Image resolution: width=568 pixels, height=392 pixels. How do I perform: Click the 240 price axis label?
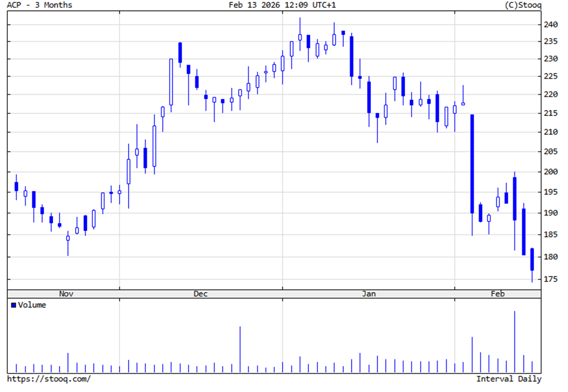[551, 25]
